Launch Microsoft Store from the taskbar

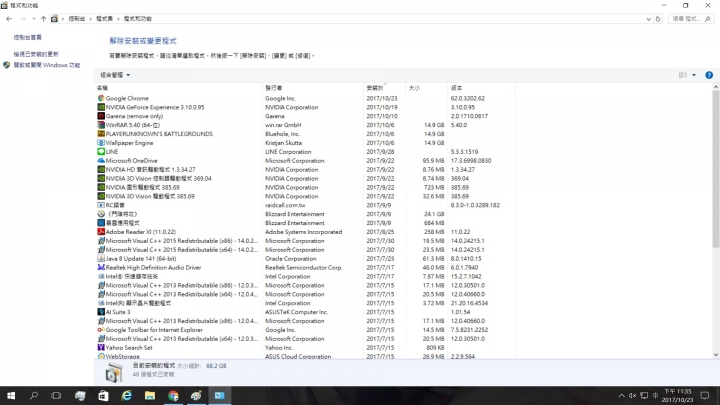click(103, 395)
